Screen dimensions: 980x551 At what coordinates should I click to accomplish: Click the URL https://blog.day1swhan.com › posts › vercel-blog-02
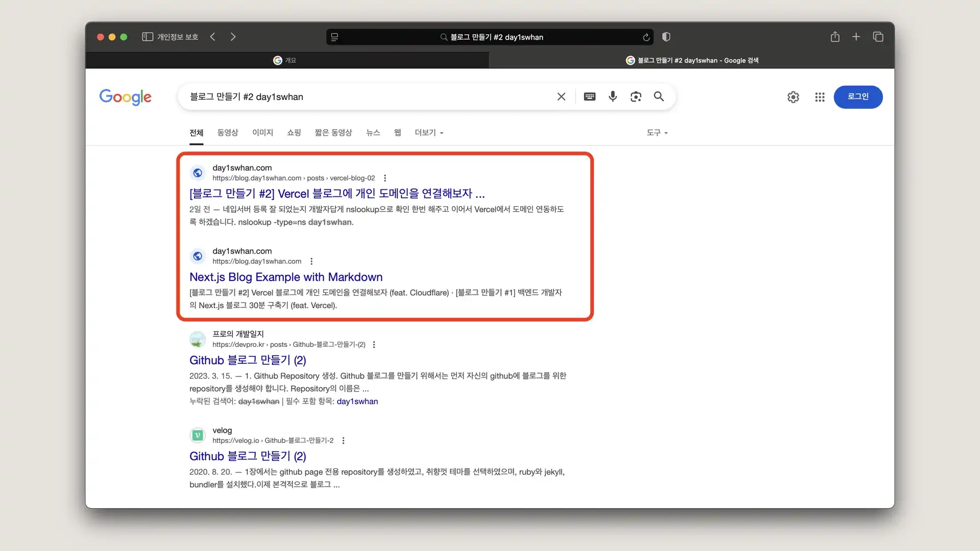293,178
